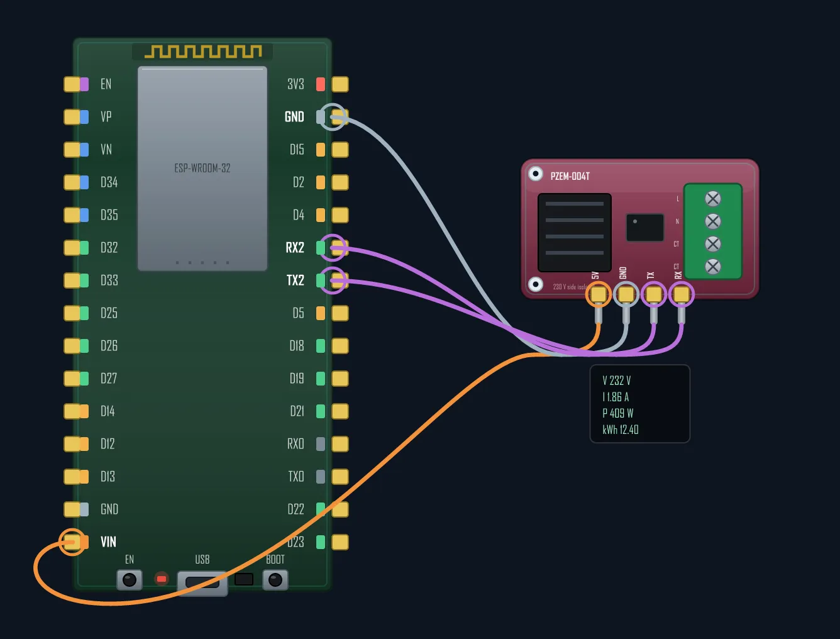Click the RX0 pin pad
The image size is (840, 639).
340,444
